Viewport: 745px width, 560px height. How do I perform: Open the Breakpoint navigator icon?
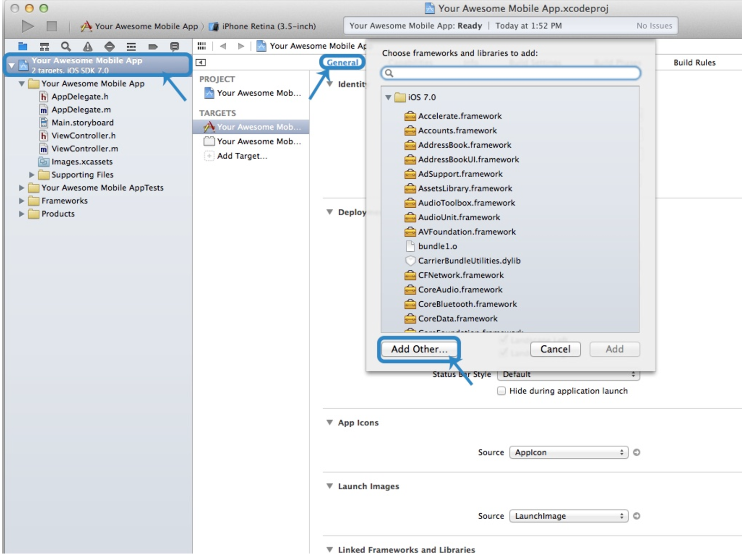(153, 46)
